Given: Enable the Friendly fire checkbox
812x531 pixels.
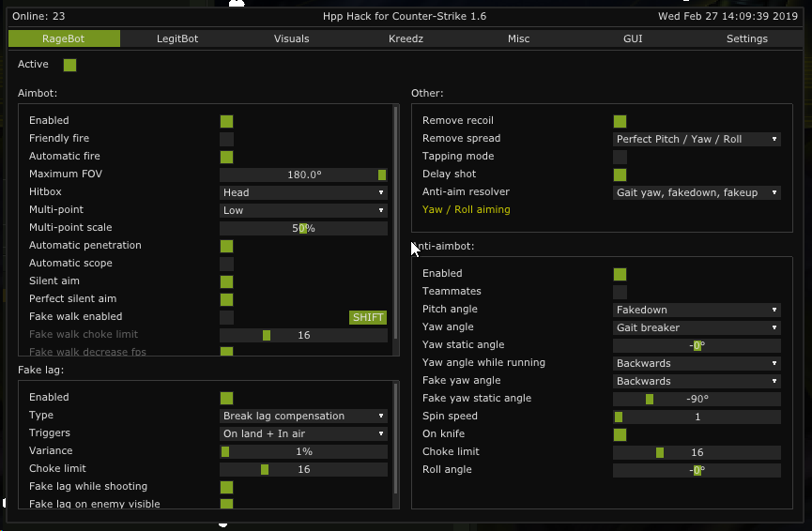Looking at the screenshot, I should [x=226, y=139].
